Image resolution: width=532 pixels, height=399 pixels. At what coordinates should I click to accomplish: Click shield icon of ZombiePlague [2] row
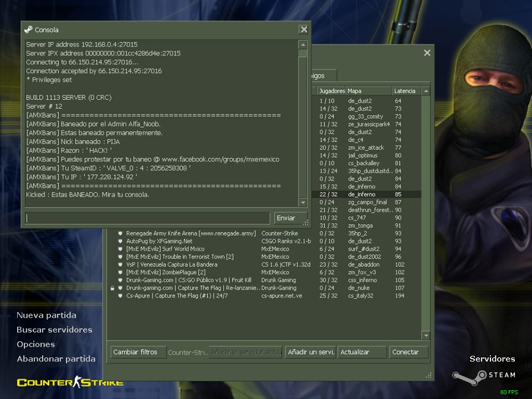120,273
